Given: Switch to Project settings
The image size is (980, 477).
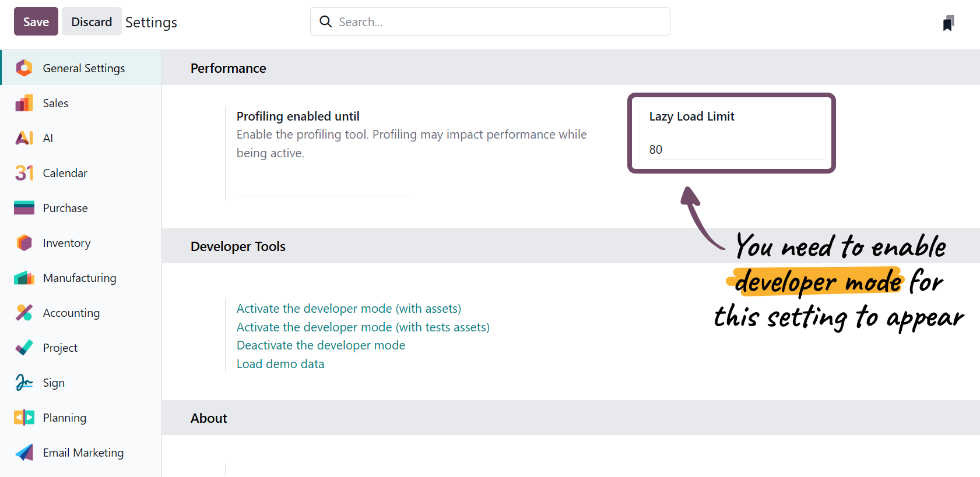Looking at the screenshot, I should [81, 347].
